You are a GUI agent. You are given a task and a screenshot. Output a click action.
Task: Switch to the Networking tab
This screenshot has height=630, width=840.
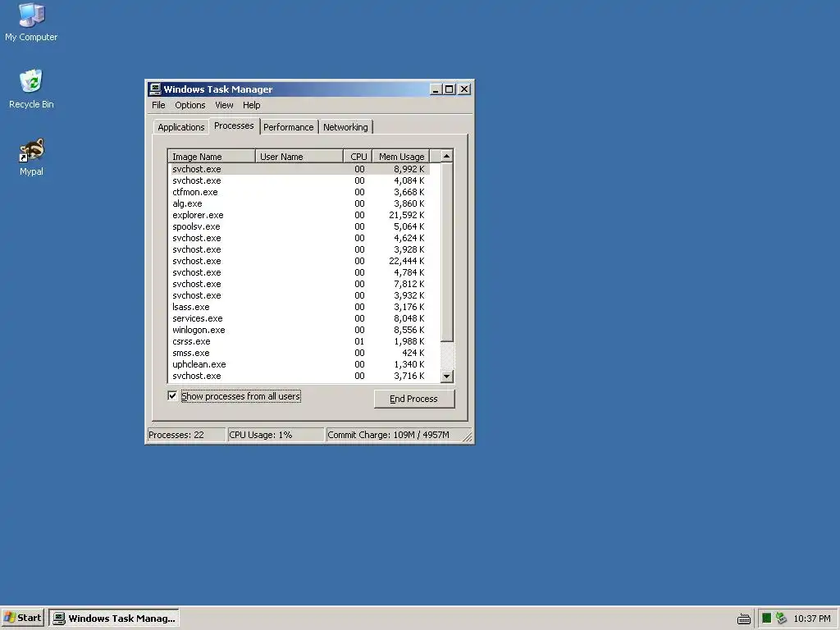[345, 127]
